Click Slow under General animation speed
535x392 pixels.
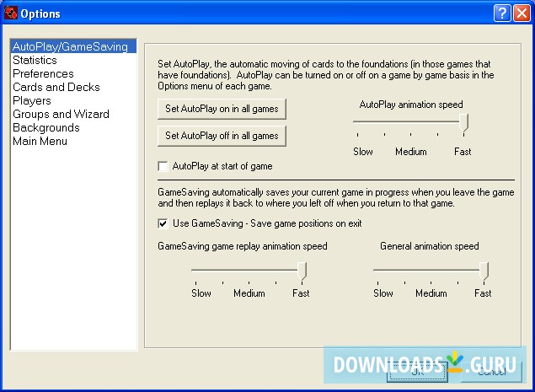383,293
